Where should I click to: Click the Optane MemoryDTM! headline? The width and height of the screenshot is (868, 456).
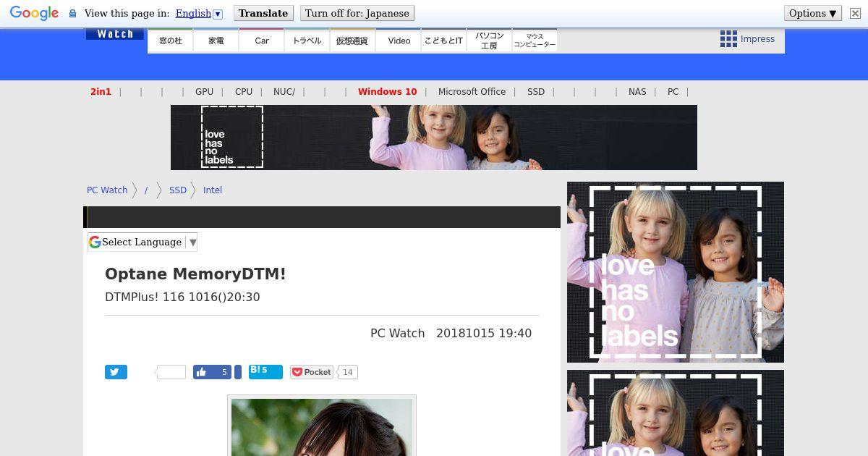(195, 274)
